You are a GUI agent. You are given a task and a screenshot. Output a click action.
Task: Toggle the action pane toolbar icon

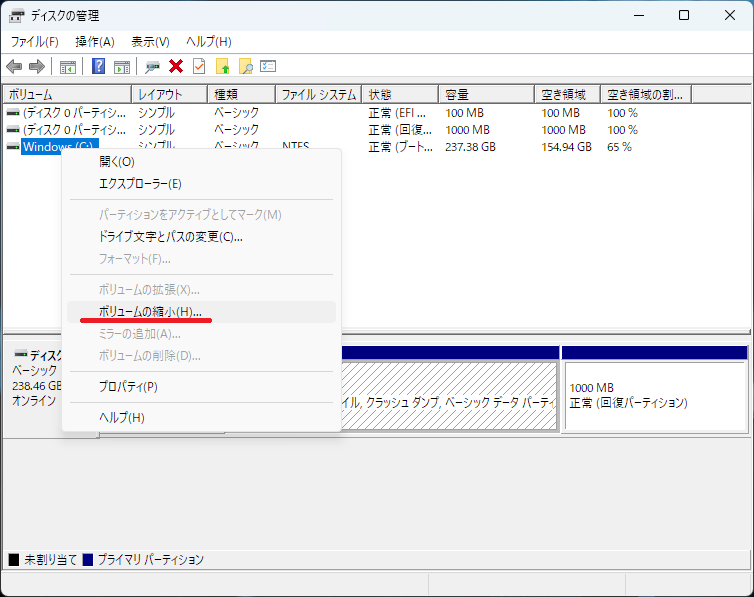(122, 67)
